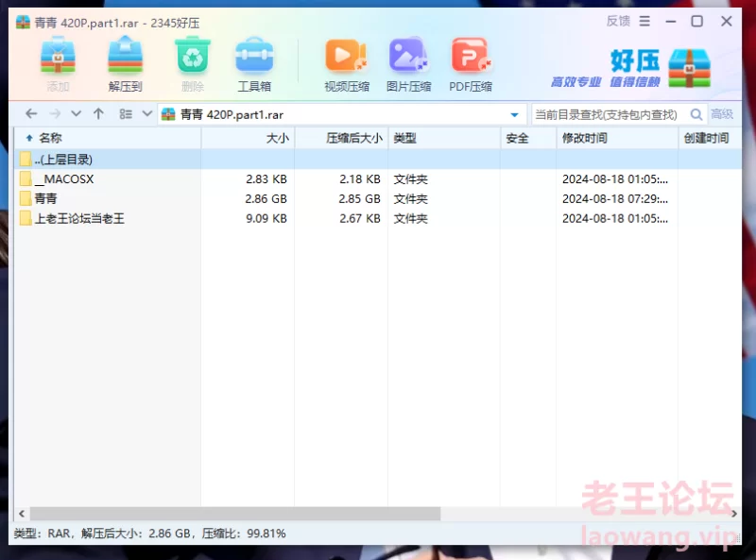Click the 2.83 KB size cell
The height and width of the screenshot is (560, 756).
(x=266, y=178)
